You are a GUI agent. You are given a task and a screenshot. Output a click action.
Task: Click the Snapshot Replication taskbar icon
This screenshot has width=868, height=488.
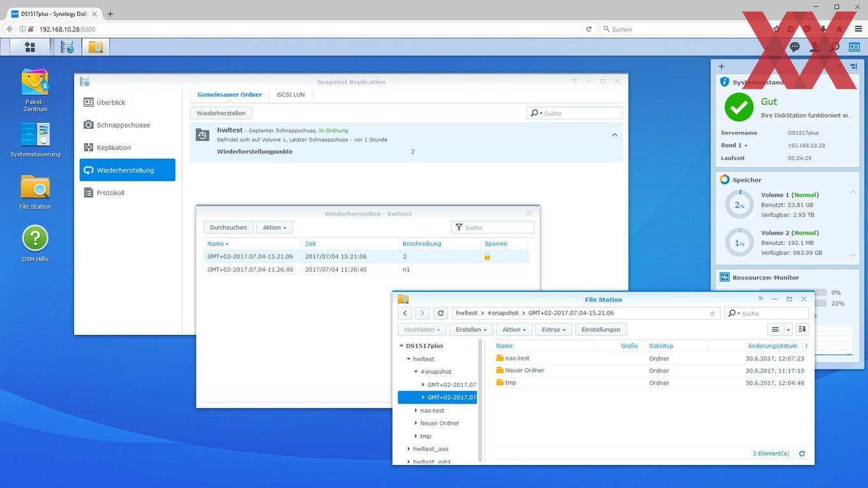point(68,47)
